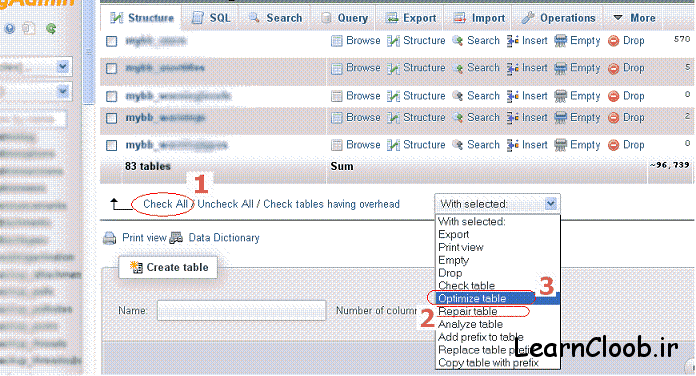Open the Operations tab
696x376 pixels.
(x=558, y=18)
